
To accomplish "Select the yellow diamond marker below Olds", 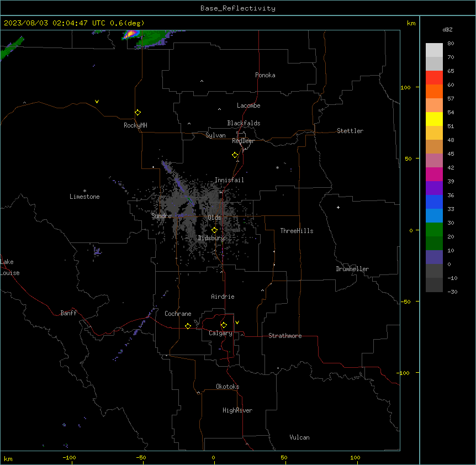I will (214, 230).
